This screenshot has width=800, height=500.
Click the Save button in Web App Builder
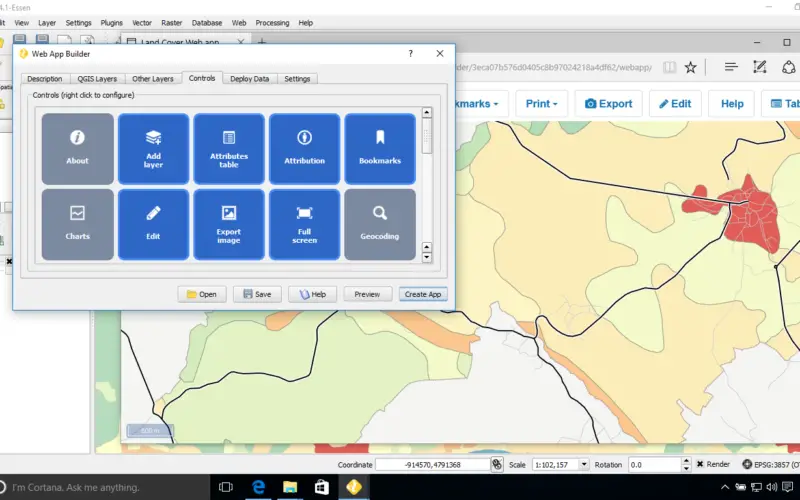(x=257, y=294)
